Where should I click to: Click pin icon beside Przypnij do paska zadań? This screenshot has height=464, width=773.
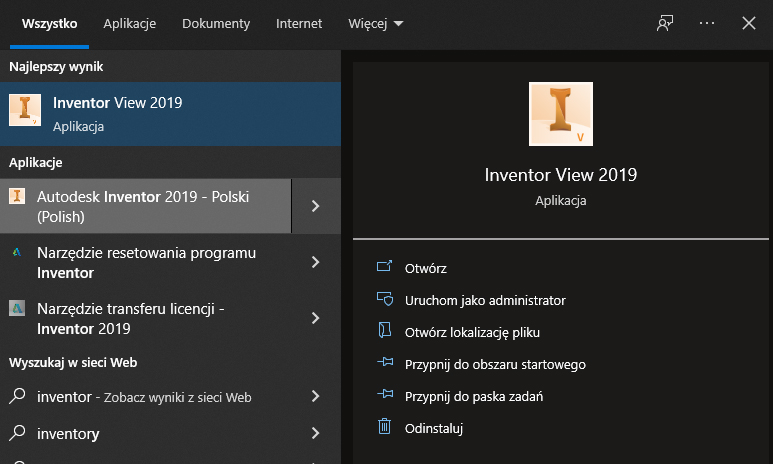[385, 393]
